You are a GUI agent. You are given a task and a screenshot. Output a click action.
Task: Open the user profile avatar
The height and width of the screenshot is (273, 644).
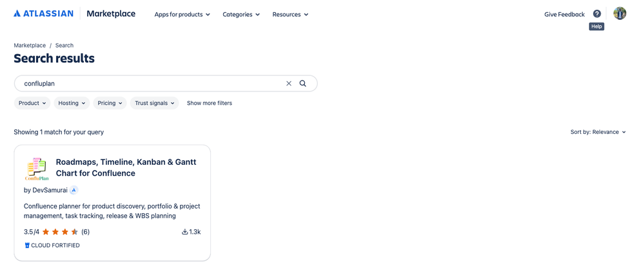click(620, 14)
